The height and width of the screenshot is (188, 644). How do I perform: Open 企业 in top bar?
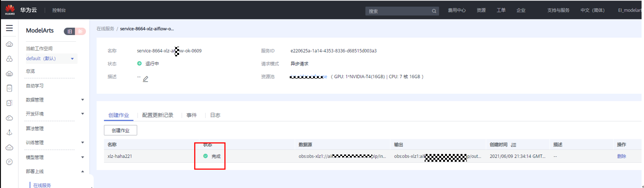pos(521,10)
